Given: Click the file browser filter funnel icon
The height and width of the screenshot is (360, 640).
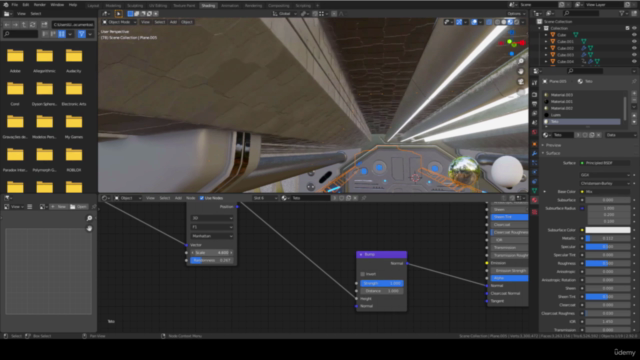Looking at the screenshot, I should [x=82, y=34].
